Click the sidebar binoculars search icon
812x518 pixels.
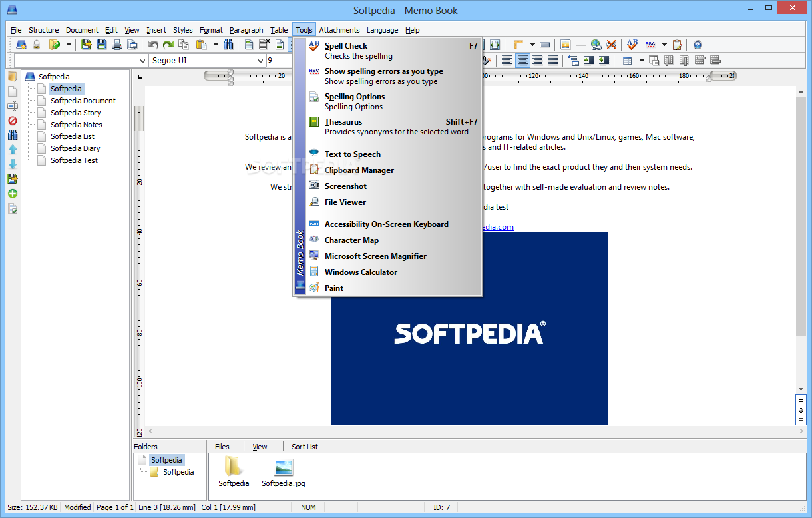click(13, 135)
